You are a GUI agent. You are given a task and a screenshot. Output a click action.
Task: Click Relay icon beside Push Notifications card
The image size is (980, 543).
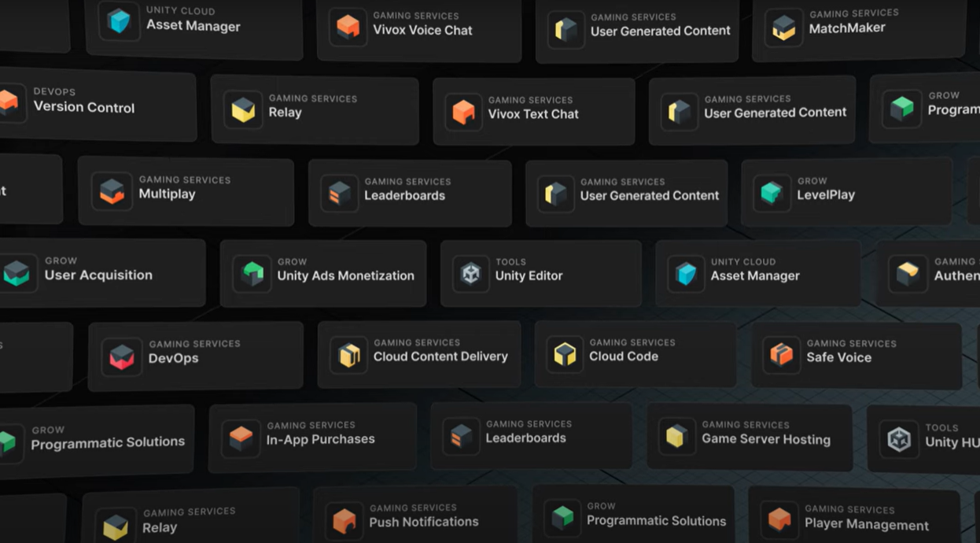116,526
